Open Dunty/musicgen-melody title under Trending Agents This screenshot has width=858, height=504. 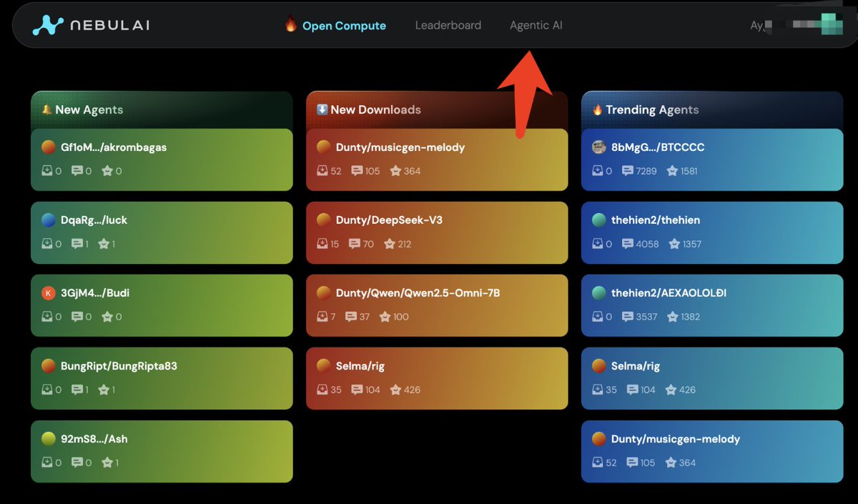(676, 439)
